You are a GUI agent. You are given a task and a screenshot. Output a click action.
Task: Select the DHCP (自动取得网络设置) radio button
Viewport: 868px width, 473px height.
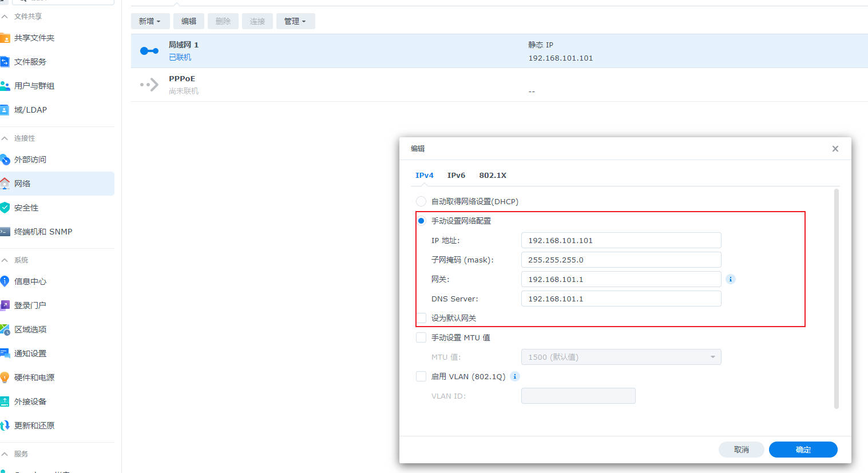[x=421, y=201]
